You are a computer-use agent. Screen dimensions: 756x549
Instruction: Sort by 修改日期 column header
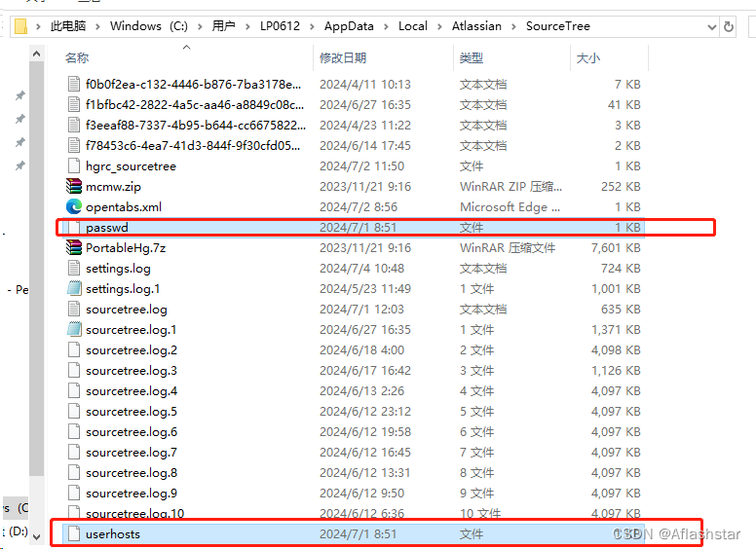pos(343,57)
